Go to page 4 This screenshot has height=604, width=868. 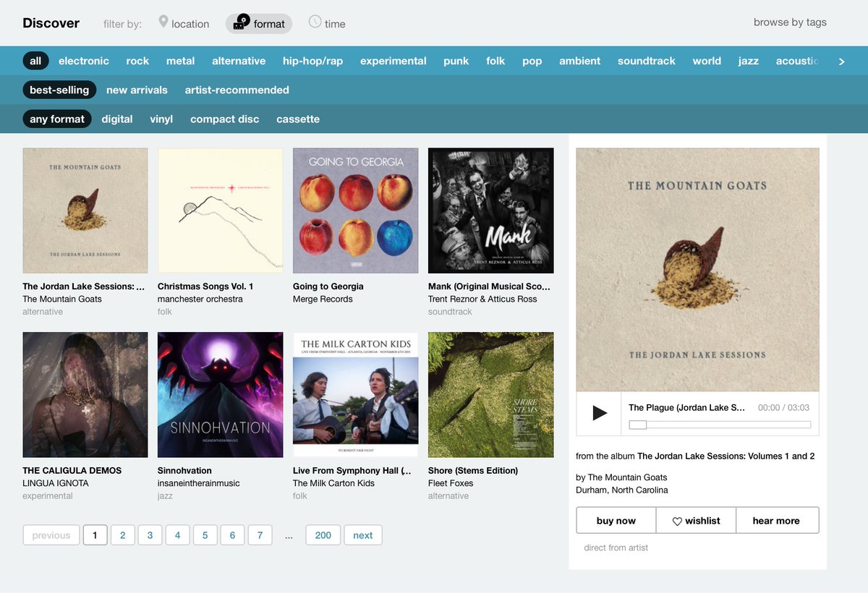tap(177, 535)
